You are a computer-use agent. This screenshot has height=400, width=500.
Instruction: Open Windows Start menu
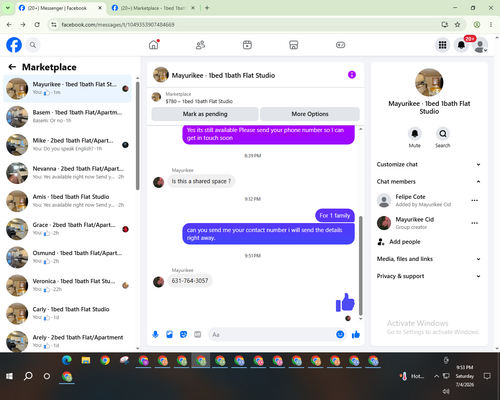click(x=9, y=376)
